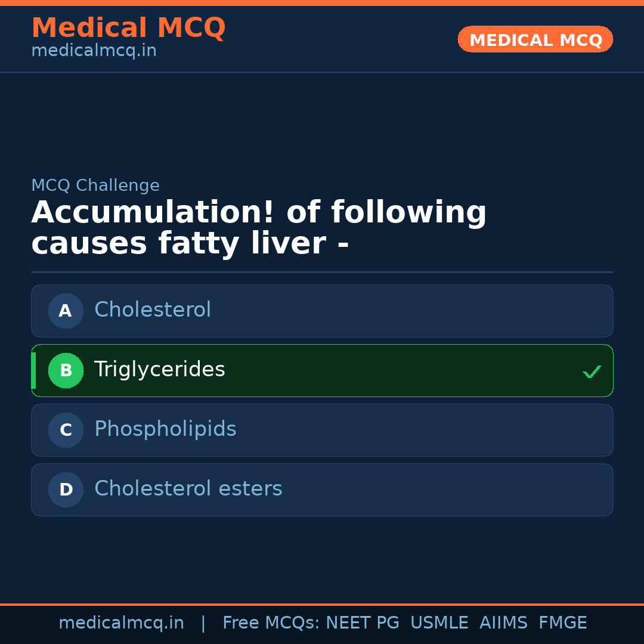The image size is (644, 644).
Task: Click the green highlight bar beside option B
Action: point(33,370)
